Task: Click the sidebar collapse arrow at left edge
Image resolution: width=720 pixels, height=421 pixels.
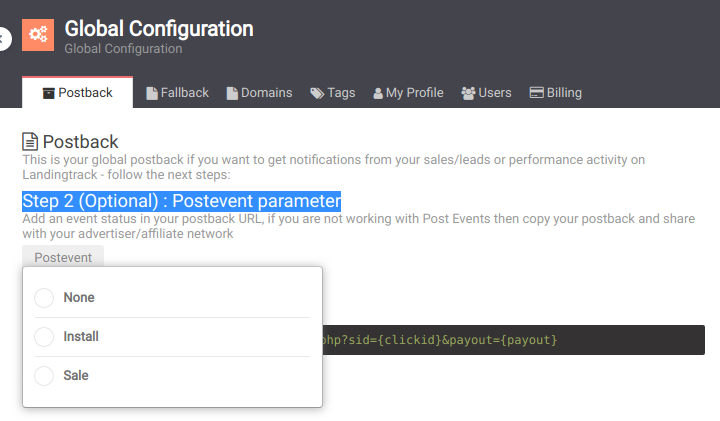Action: [4, 38]
